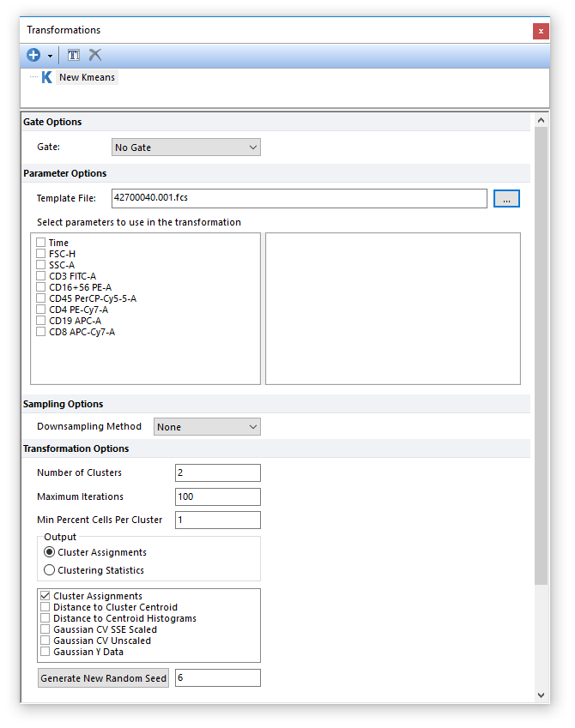This screenshot has height=728, width=575.
Task: Click the rename transformation toolbar icon
Action: (x=74, y=55)
